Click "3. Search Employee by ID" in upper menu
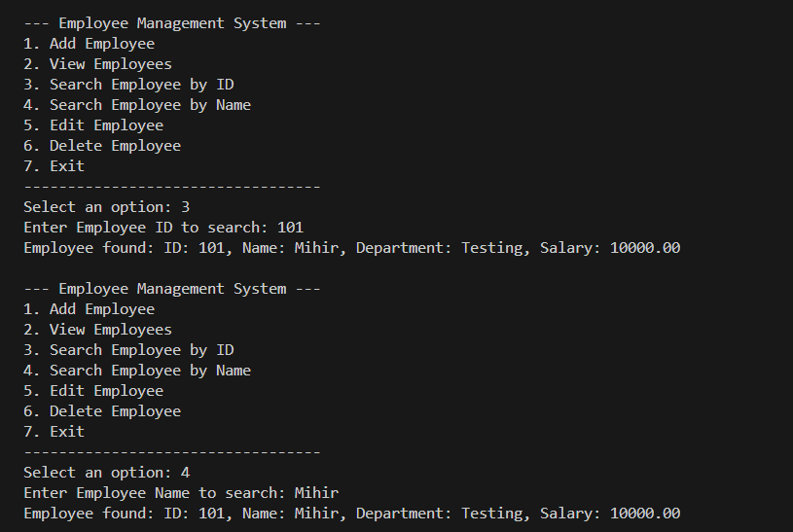This screenshot has height=532, width=793. point(128,85)
